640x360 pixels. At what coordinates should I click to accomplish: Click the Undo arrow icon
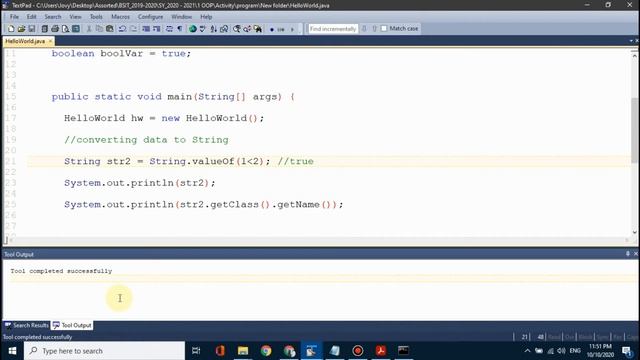click(122, 29)
